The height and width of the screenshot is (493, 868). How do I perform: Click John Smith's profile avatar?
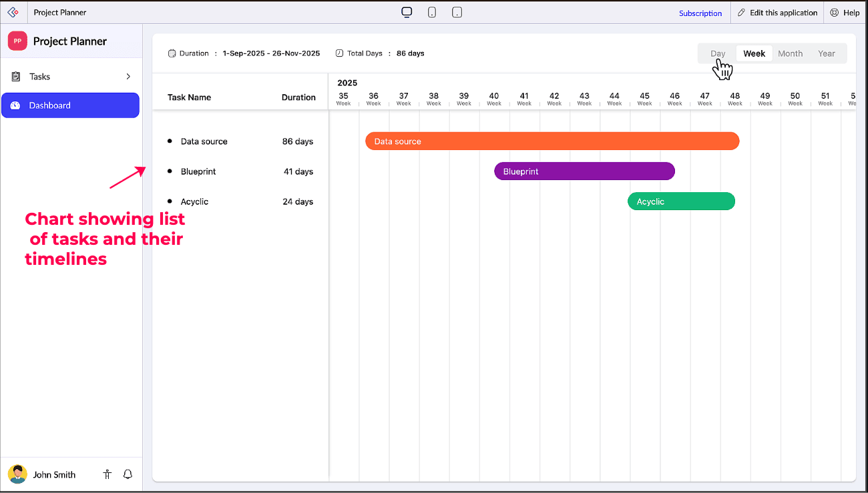pyautogui.click(x=17, y=474)
